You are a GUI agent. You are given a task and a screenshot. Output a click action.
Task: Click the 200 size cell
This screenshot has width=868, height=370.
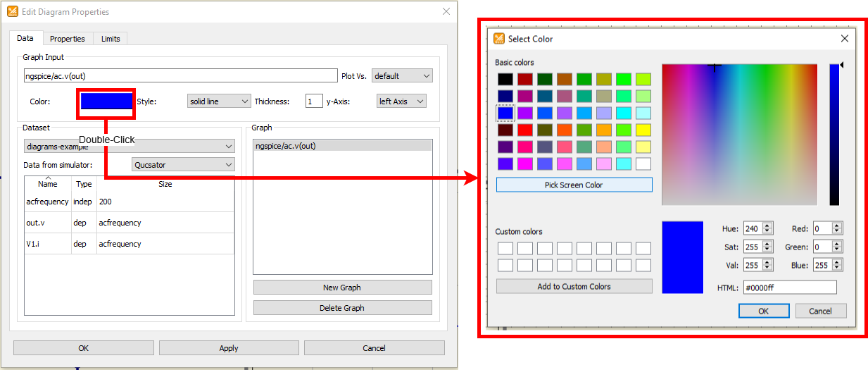[165, 202]
